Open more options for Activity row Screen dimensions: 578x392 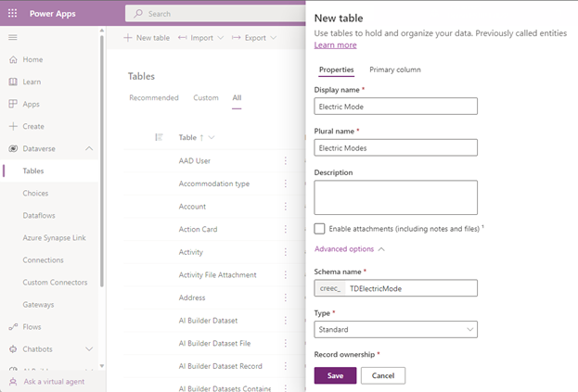[x=286, y=252]
